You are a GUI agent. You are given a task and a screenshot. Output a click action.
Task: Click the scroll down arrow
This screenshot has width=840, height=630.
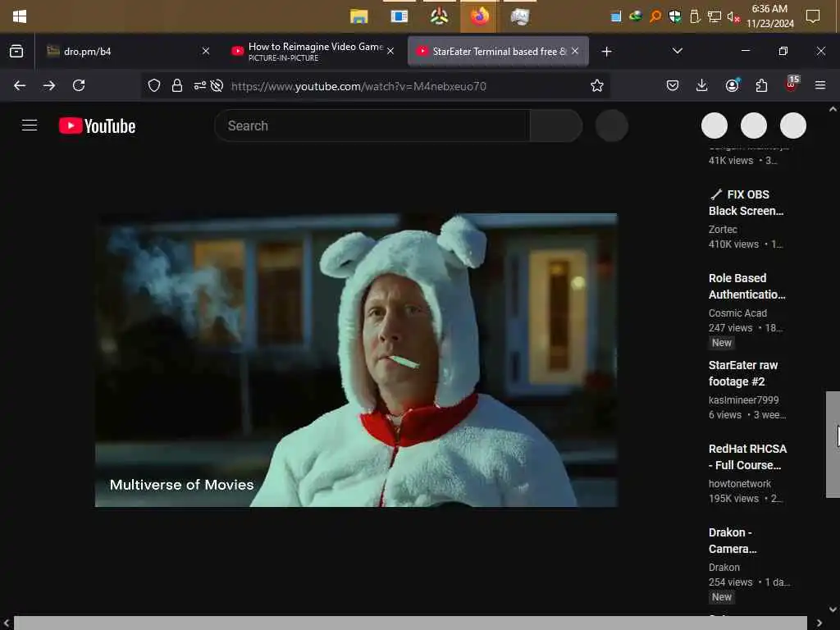pyautogui.click(x=833, y=609)
